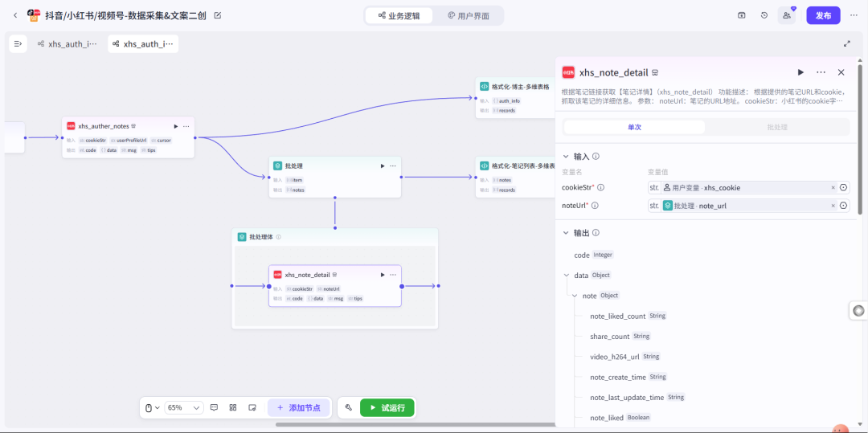Select 格式化-博主-多维表格 node

pos(515,98)
